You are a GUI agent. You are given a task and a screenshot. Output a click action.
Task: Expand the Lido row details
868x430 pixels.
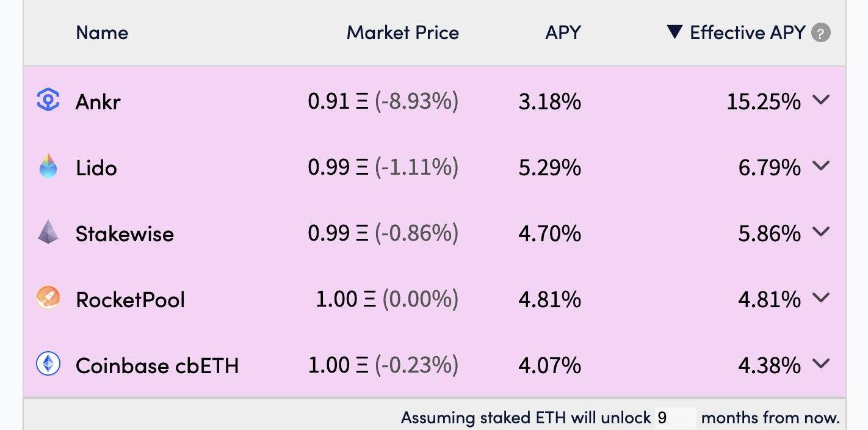click(822, 166)
